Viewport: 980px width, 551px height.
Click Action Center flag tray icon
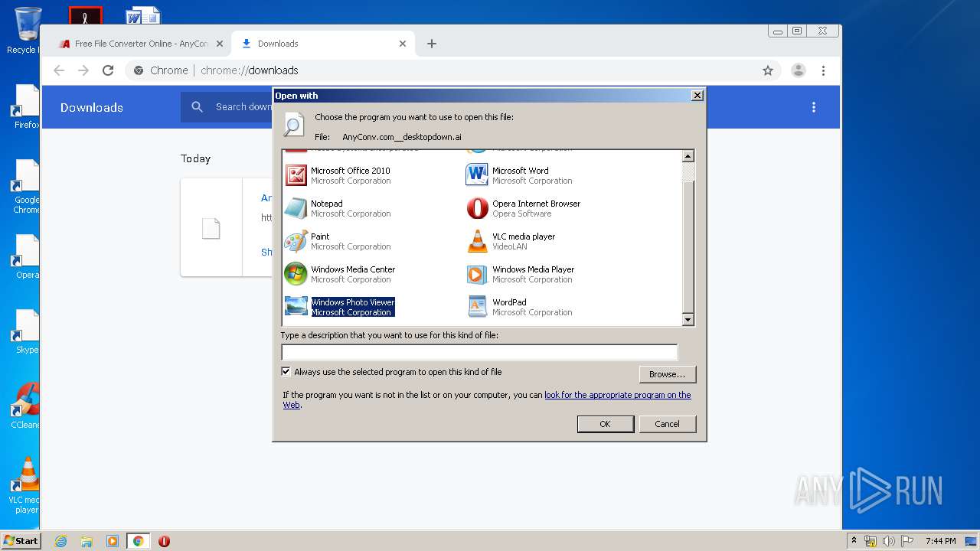point(907,541)
